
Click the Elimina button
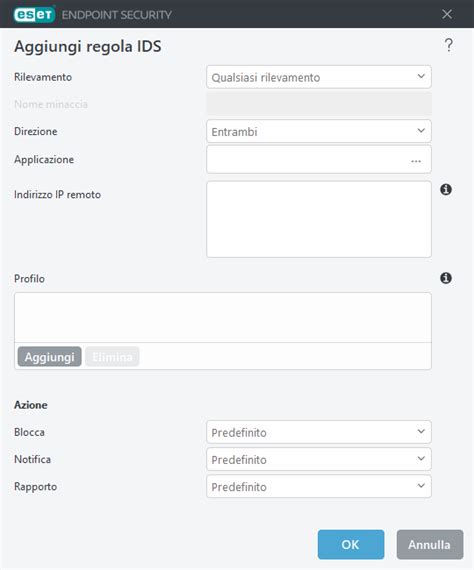tap(112, 357)
